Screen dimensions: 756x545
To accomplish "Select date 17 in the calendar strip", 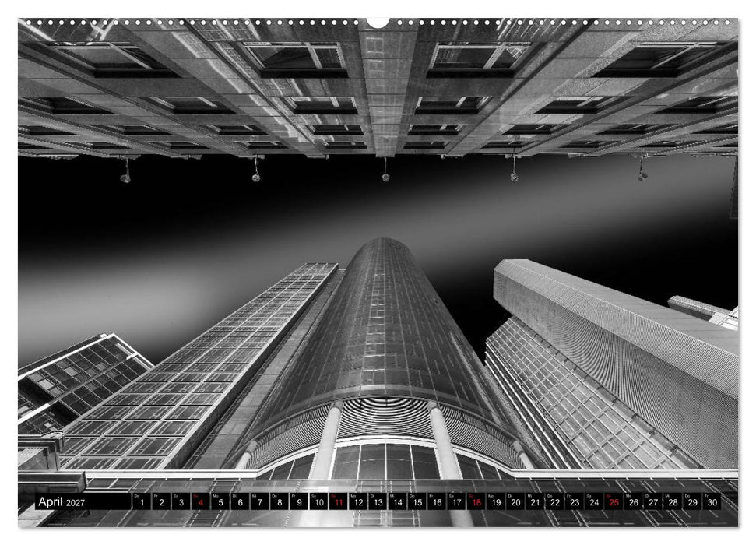I will click(x=456, y=501).
